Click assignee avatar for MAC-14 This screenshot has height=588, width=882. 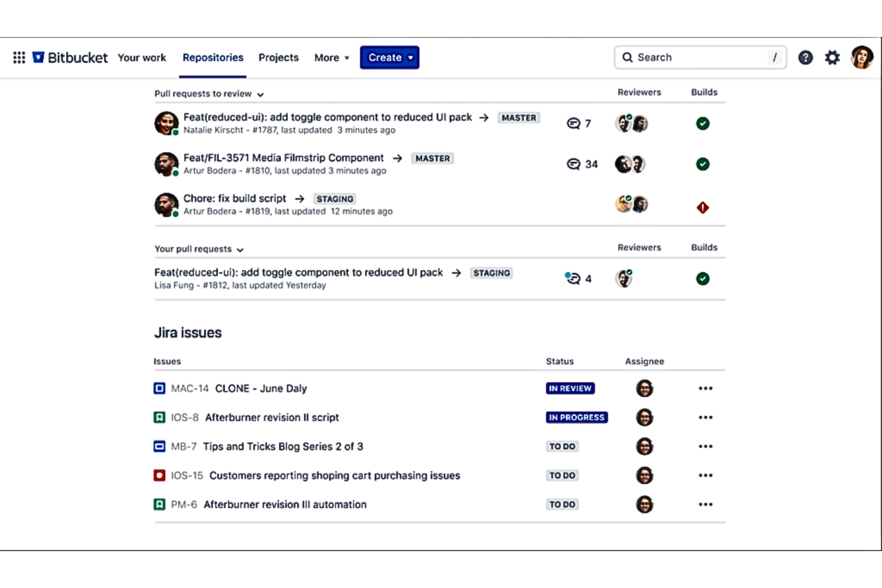pos(644,388)
